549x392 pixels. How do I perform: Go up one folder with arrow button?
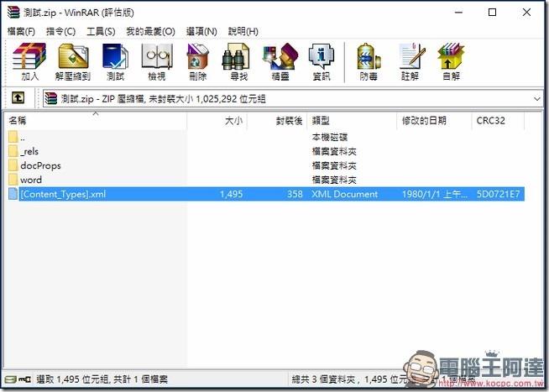tap(18, 97)
